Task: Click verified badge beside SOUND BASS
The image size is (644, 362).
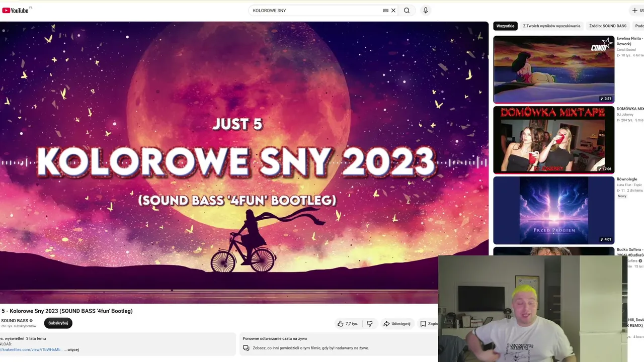Action: [31, 321]
